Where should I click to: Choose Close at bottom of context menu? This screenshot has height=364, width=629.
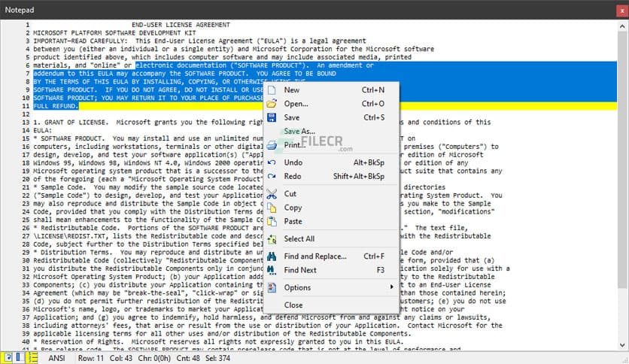pos(331,305)
